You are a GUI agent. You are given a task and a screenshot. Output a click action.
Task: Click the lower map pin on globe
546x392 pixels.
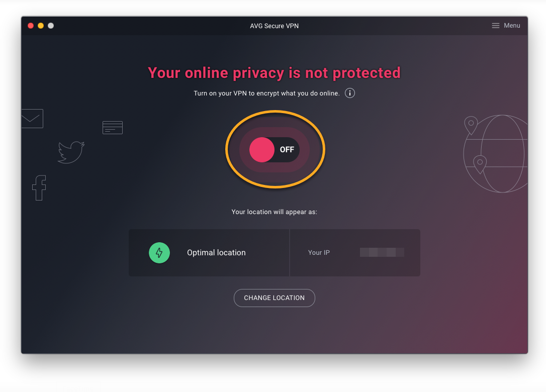click(x=480, y=164)
